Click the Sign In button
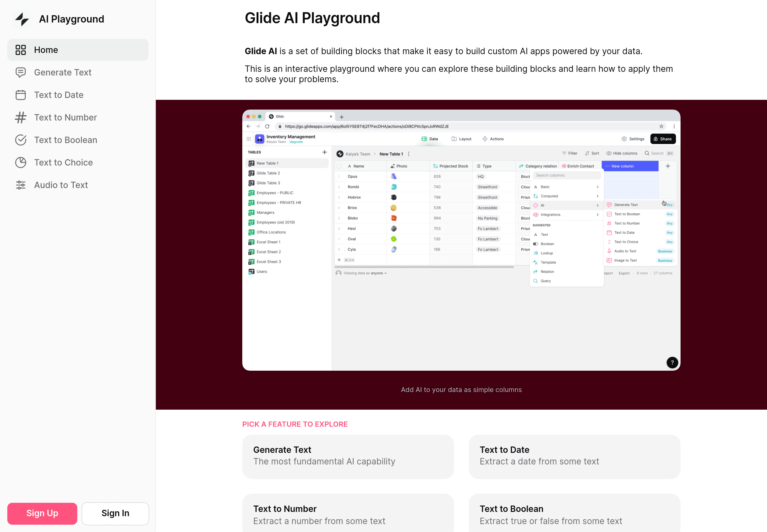767x532 pixels. 115,513
